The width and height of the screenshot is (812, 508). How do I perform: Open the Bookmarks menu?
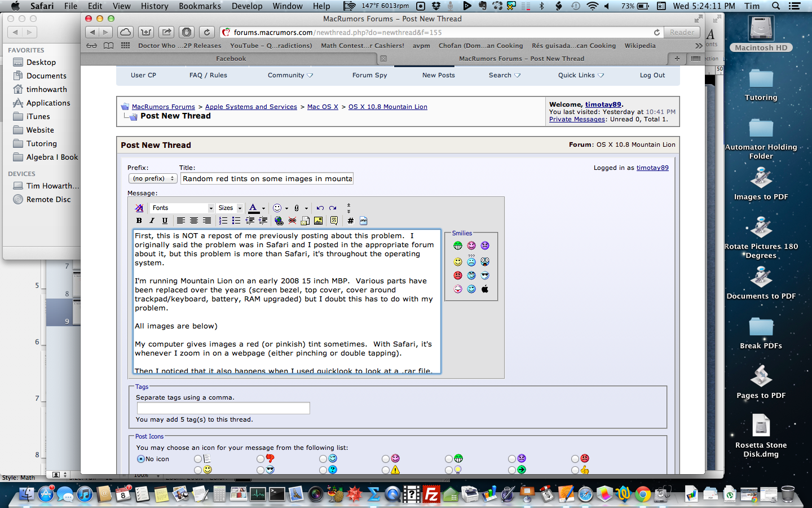(x=200, y=6)
